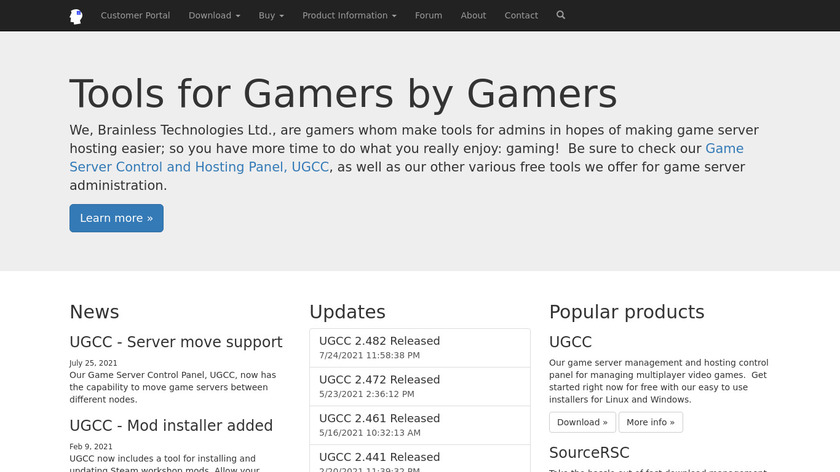840x472 pixels.
Task: Click the 5/23/2021 2:36:12 PM timestamp
Action: pos(367,394)
